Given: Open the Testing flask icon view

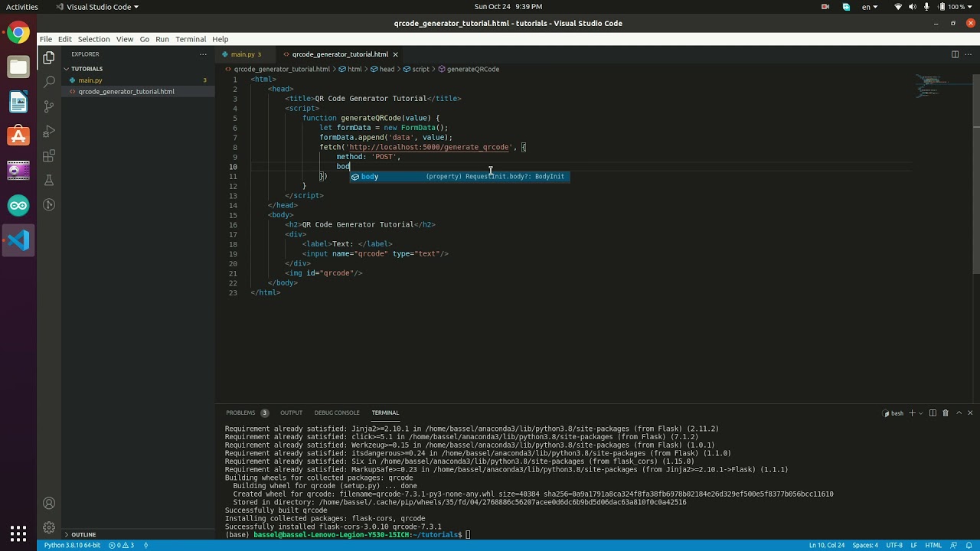Looking at the screenshot, I should click(49, 181).
